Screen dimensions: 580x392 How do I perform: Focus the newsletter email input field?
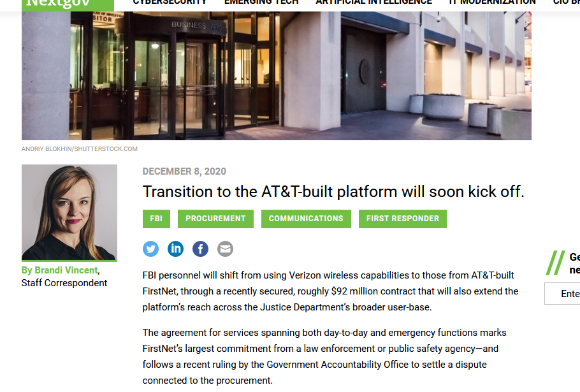pos(562,294)
